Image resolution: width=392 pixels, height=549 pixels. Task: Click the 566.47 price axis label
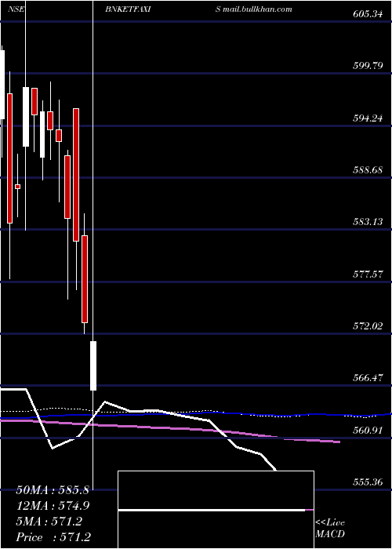[x=368, y=378]
